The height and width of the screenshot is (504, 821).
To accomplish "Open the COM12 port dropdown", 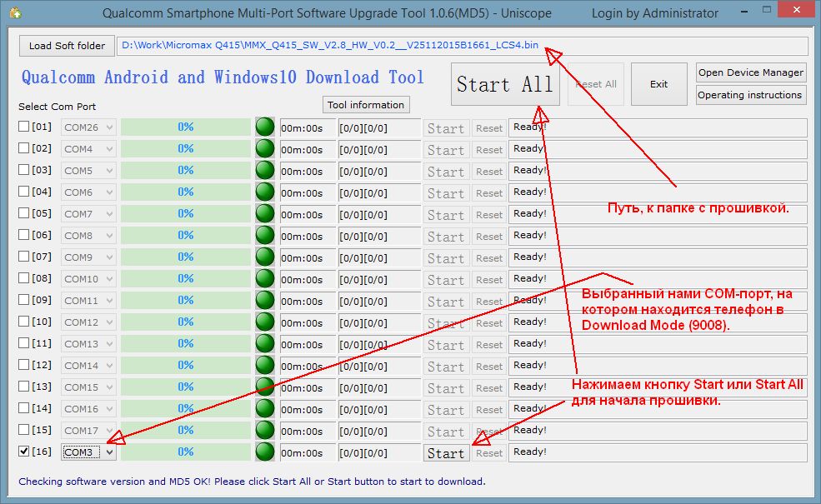I will pos(88,322).
